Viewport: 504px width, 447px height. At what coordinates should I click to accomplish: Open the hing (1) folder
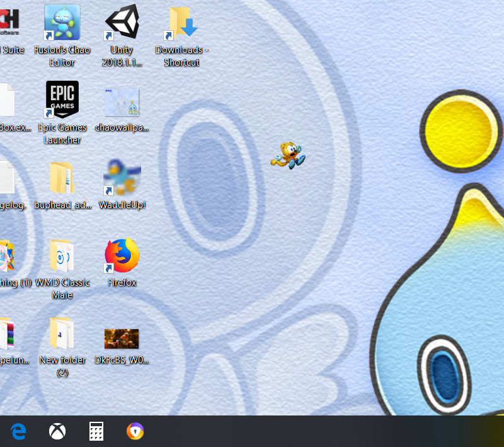(6, 256)
